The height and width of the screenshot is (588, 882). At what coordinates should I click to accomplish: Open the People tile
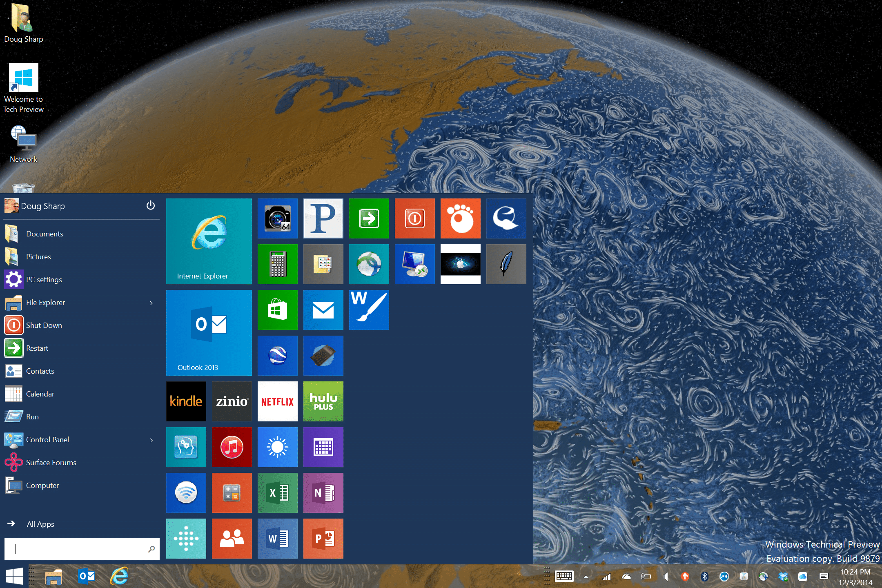pyautogui.click(x=232, y=539)
